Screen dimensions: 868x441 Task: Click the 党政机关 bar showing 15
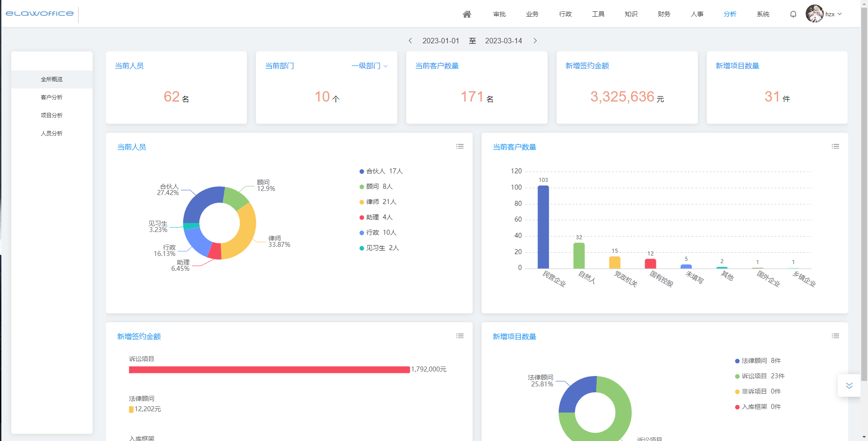615,263
